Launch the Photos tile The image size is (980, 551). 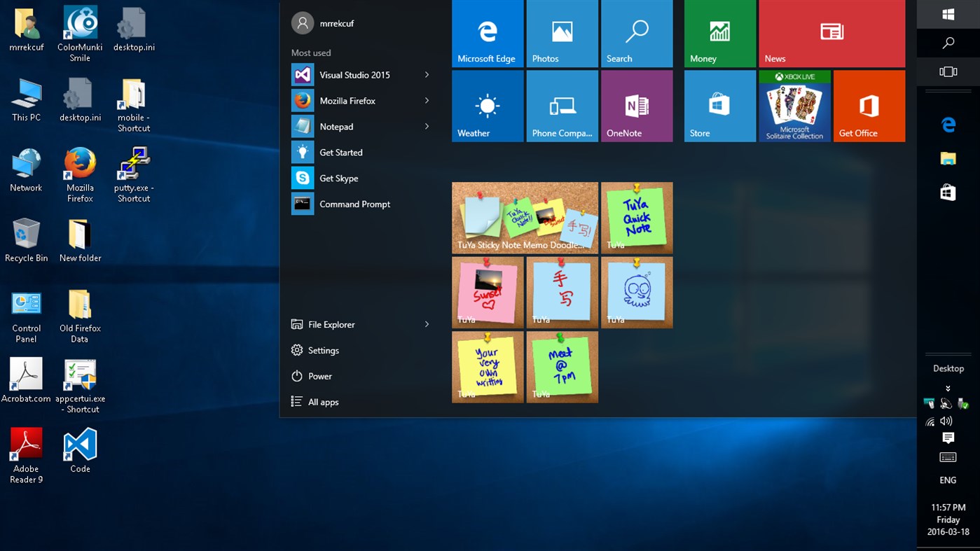pyautogui.click(x=563, y=34)
